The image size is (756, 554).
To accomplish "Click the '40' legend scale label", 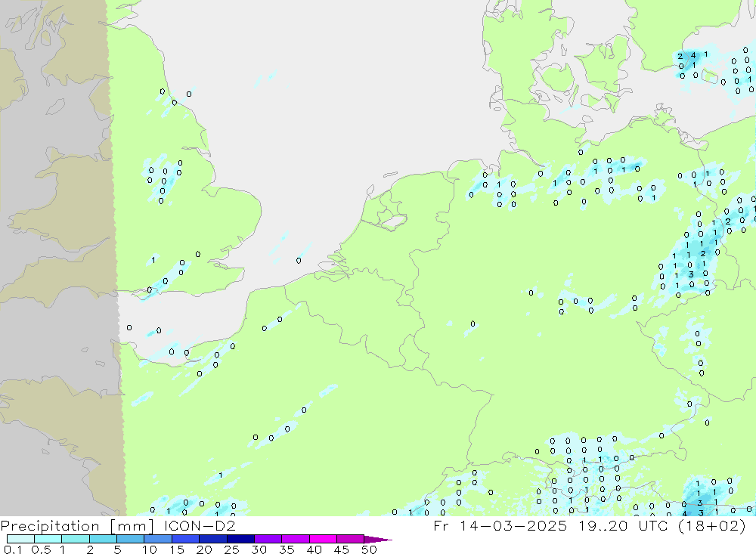I will [314, 549].
